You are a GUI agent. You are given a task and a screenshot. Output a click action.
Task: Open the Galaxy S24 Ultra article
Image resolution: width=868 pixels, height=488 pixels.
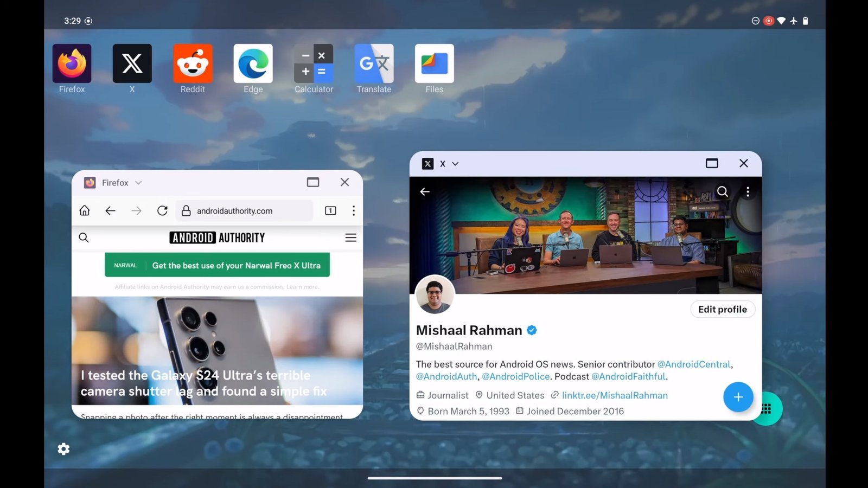(217, 350)
